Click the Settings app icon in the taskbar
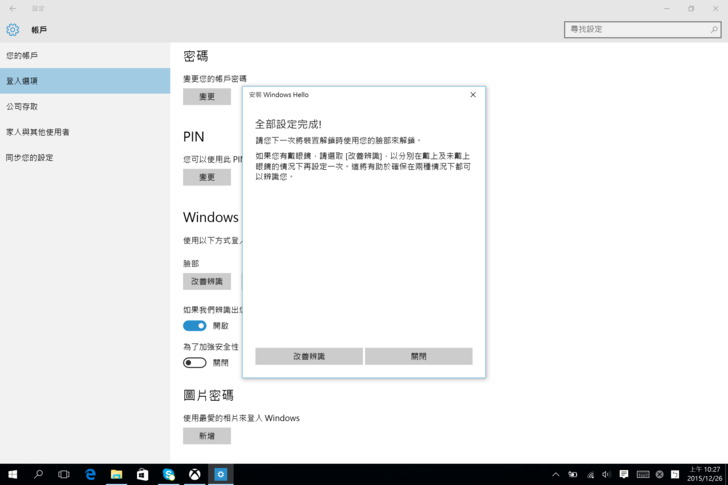This screenshot has width=728, height=485. 221,474
